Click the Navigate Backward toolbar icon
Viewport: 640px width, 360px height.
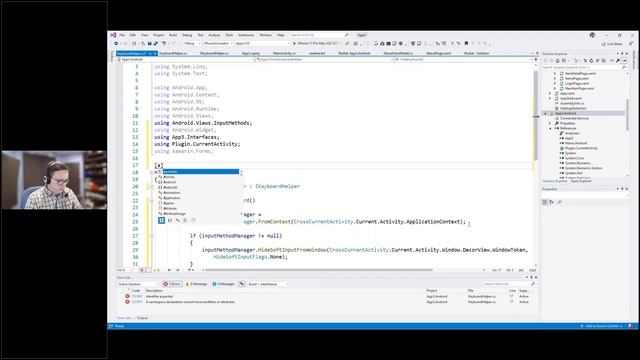pyautogui.click(x=116, y=43)
